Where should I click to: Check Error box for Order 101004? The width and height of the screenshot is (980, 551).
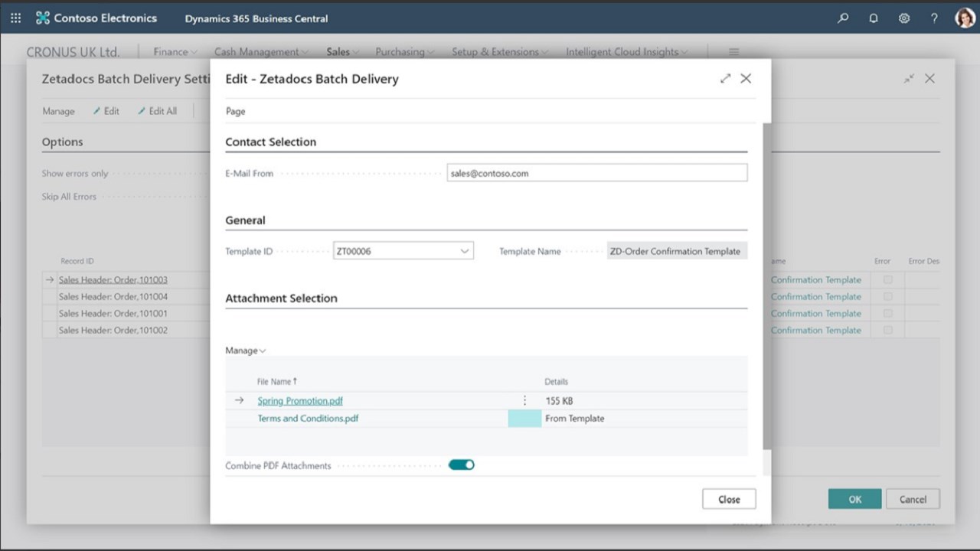click(x=888, y=297)
